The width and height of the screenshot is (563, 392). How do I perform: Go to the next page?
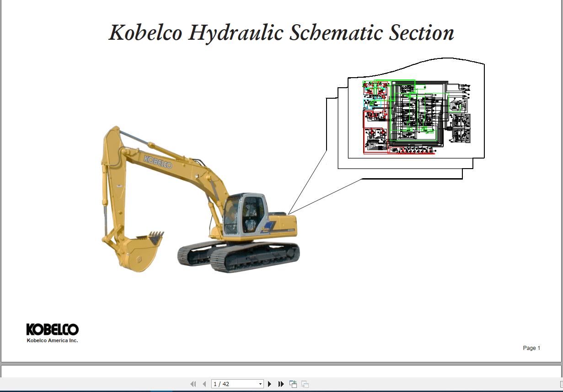(270, 384)
